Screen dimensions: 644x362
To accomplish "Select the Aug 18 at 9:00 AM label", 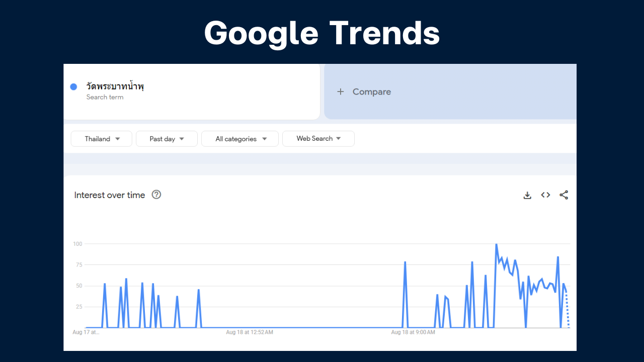I will [x=413, y=332].
